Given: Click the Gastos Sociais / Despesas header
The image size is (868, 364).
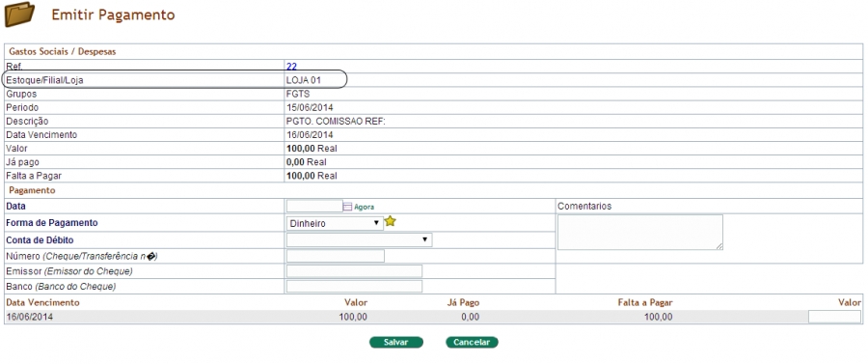Looking at the screenshot, I should pyautogui.click(x=62, y=52).
